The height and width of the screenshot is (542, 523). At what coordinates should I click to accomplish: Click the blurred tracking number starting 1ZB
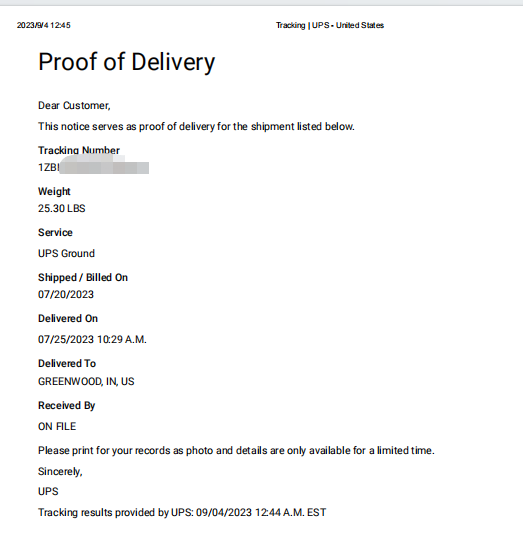(x=93, y=167)
